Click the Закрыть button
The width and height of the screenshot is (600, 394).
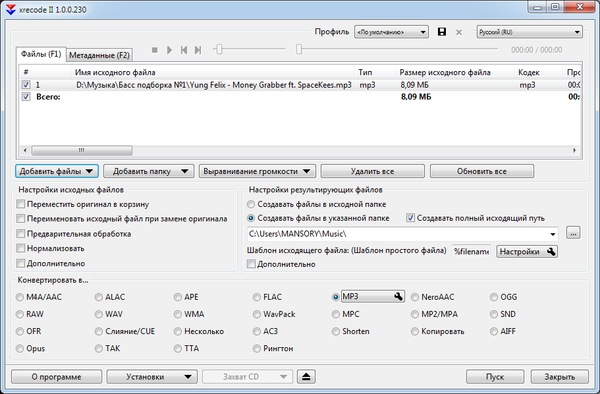coord(559,377)
